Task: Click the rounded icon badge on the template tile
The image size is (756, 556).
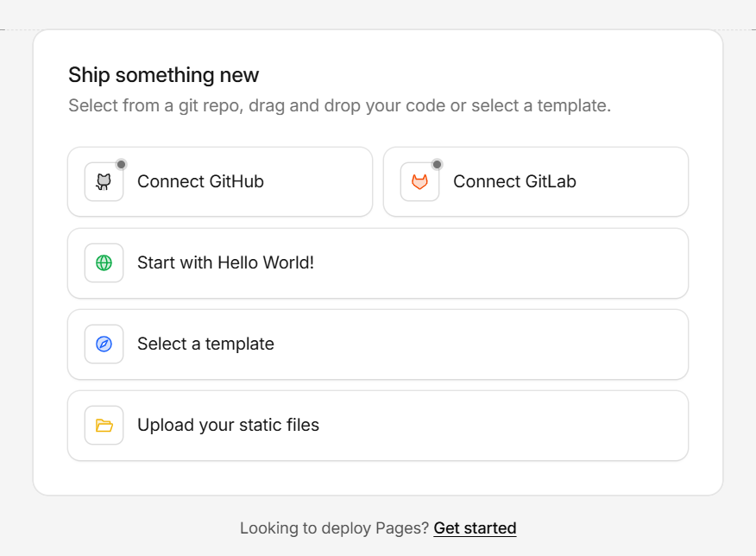Action: click(x=104, y=344)
